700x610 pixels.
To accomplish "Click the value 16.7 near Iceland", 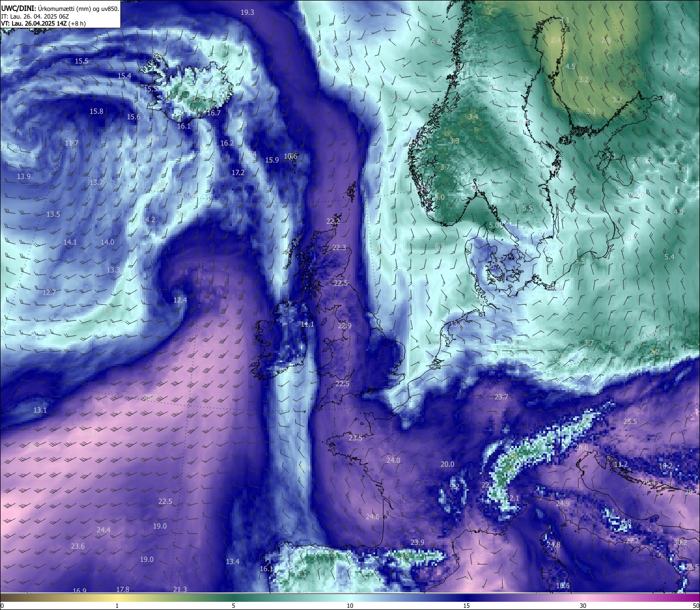I will 214,113.
